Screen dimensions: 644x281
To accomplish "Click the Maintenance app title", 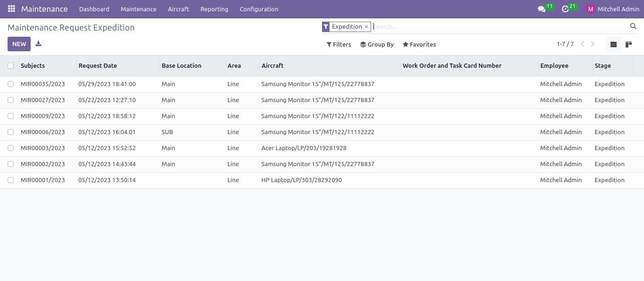I will (x=44, y=9).
